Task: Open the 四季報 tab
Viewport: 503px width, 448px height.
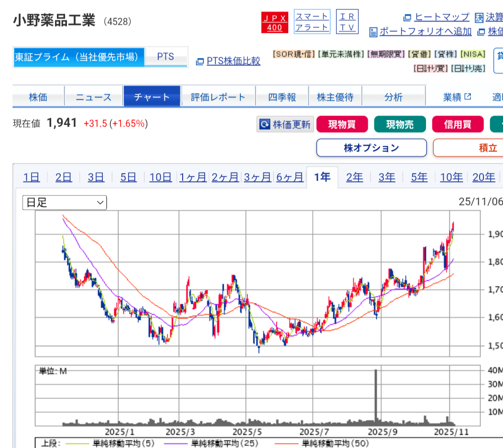Action: 282,96
